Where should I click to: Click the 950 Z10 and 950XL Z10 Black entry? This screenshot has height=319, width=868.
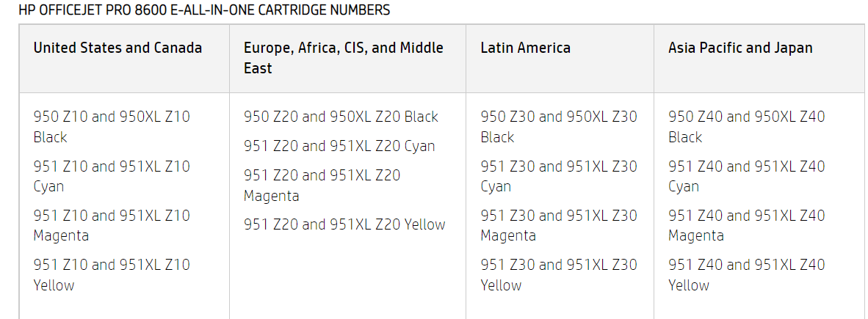coord(112,127)
